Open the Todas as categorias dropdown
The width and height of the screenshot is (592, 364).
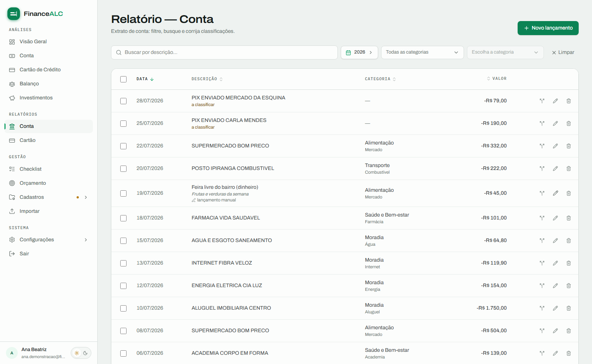[422, 52]
